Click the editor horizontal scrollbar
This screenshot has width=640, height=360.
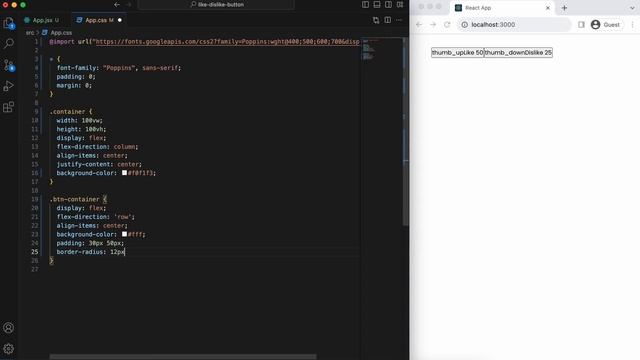coord(183,357)
